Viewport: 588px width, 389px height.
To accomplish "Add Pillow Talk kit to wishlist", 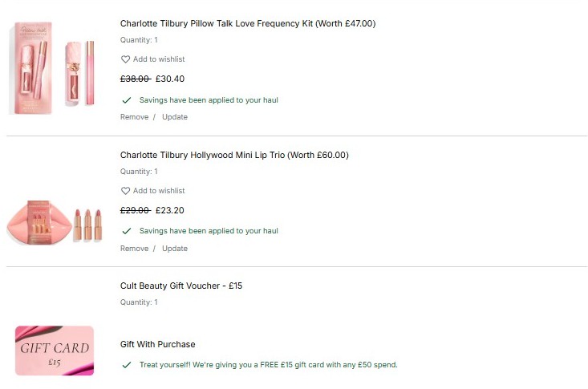I will click(x=159, y=59).
